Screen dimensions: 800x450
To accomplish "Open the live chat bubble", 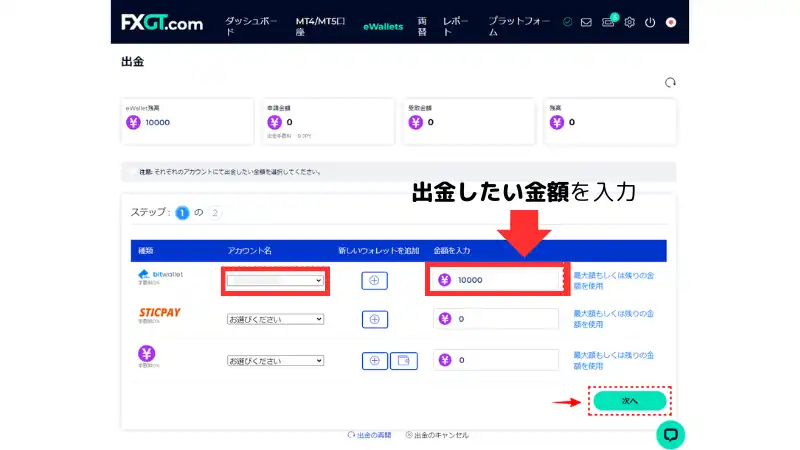I will 670,434.
